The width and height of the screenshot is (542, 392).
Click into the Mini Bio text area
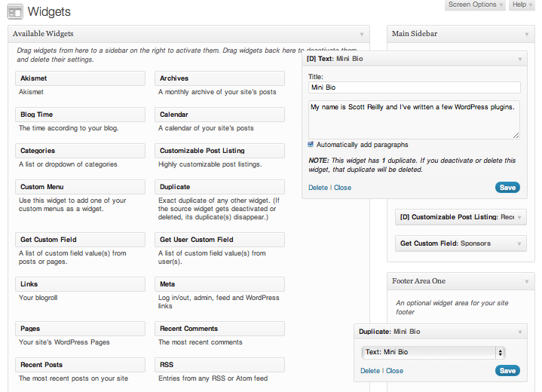click(414, 120)
